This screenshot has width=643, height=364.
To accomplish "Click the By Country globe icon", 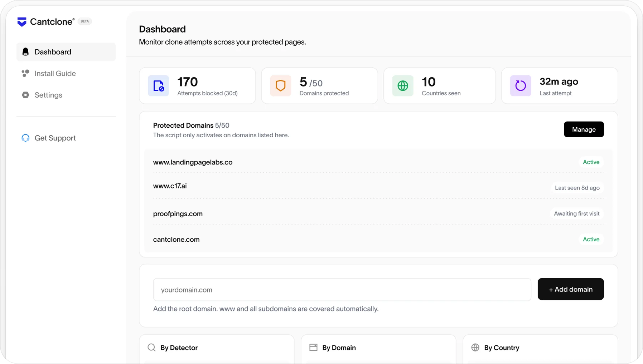I will point(475,348).
